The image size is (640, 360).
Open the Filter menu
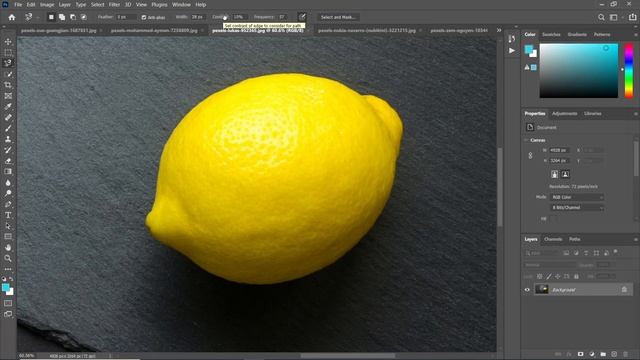114,4
